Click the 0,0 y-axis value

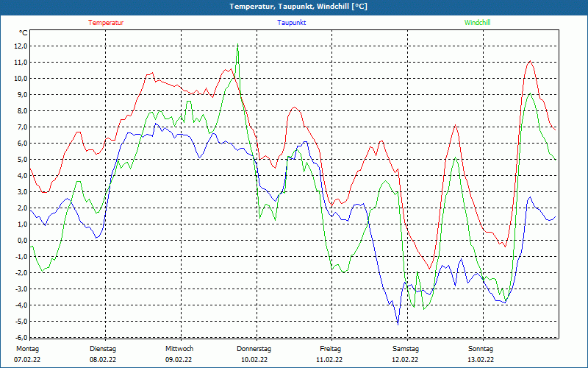point(22,241)
